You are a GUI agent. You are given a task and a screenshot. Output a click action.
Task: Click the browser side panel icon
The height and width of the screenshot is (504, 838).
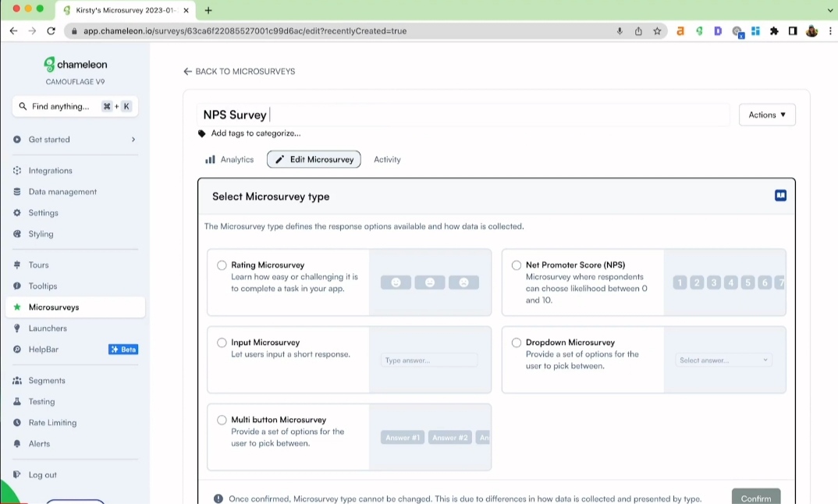[793, 31]
